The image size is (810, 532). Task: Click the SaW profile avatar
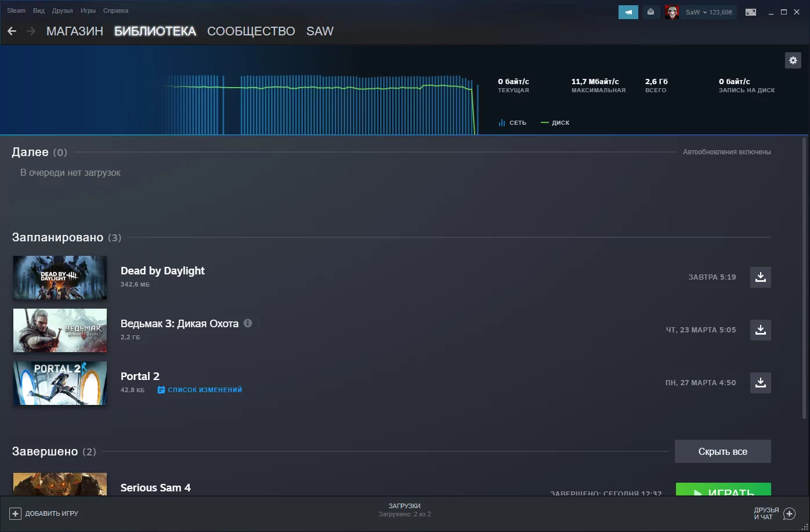pos(672,12)
